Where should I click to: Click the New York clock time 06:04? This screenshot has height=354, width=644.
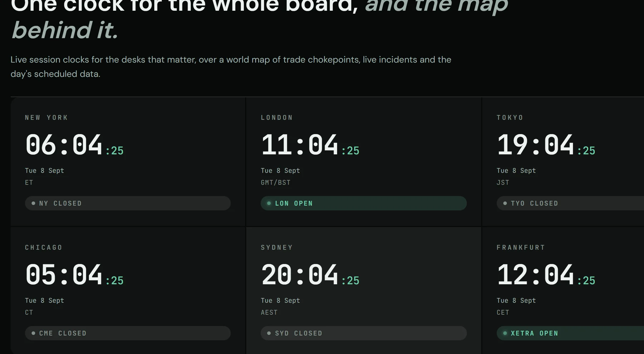64,145
